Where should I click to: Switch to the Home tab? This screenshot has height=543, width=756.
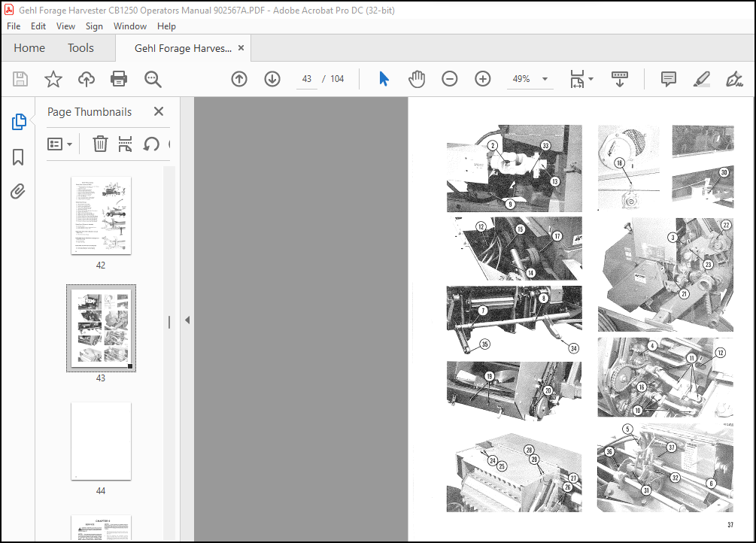tap(29, 47)
